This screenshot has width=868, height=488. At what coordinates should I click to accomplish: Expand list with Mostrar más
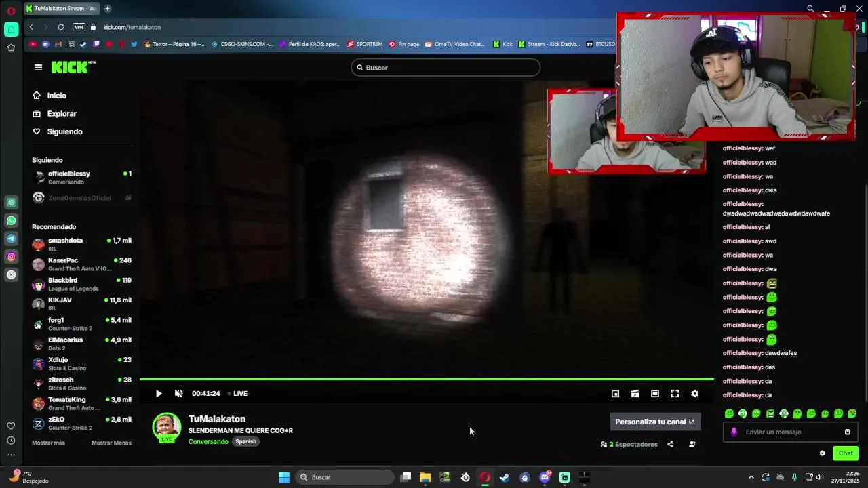coord(48,443)
